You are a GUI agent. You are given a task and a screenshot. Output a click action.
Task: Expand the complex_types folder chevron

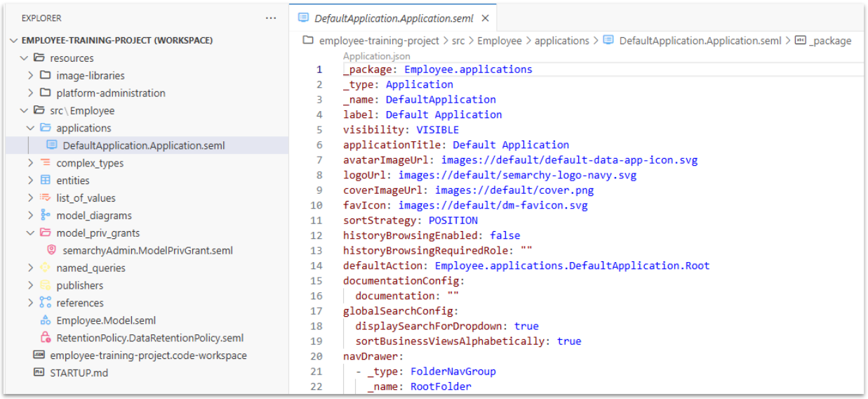30,163
